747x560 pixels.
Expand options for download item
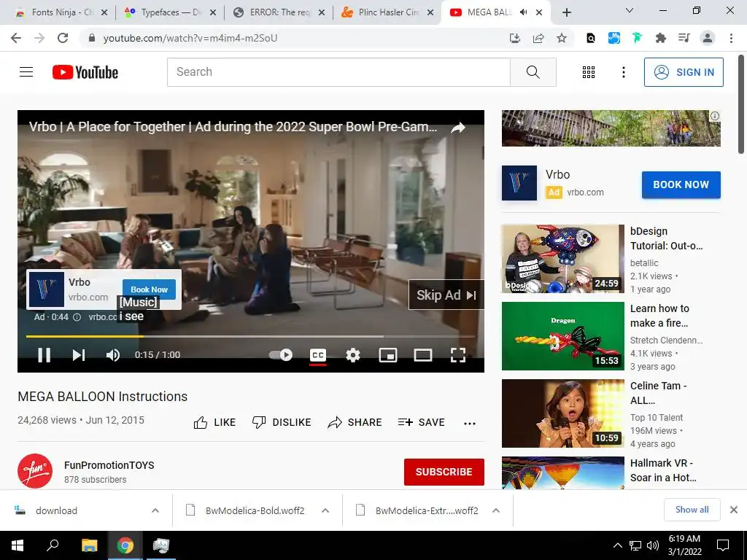pos(155,510)
